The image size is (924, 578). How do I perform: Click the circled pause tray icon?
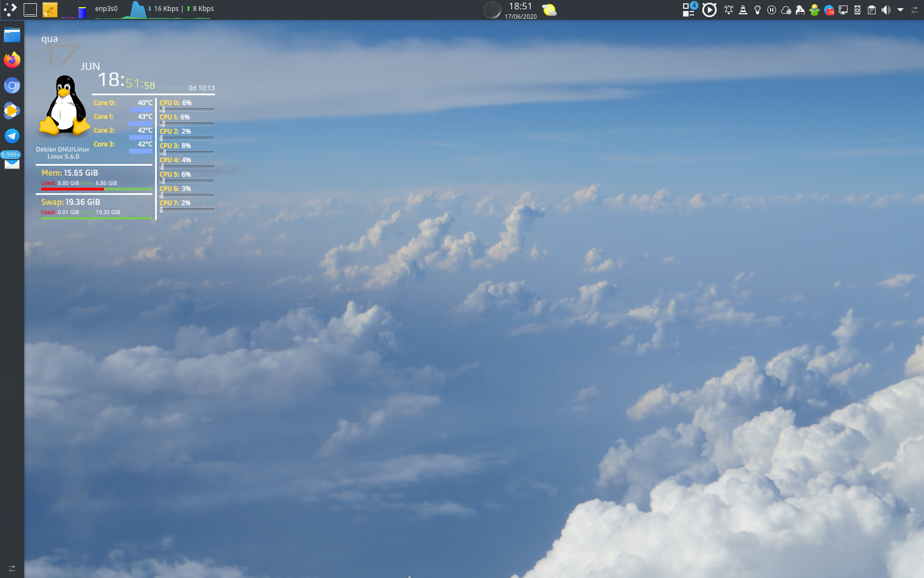point(772,10)
